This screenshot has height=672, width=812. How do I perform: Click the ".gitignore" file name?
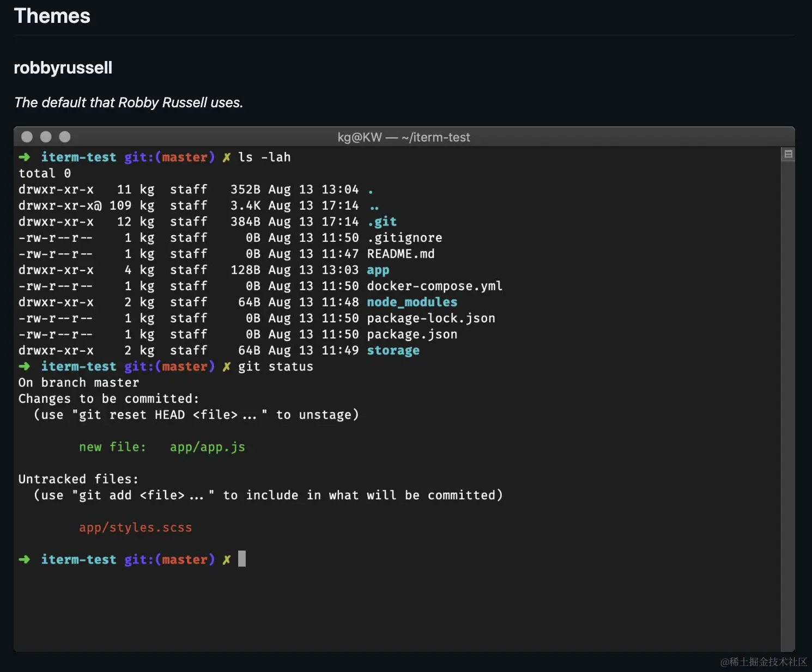click(x=405, y=238)
